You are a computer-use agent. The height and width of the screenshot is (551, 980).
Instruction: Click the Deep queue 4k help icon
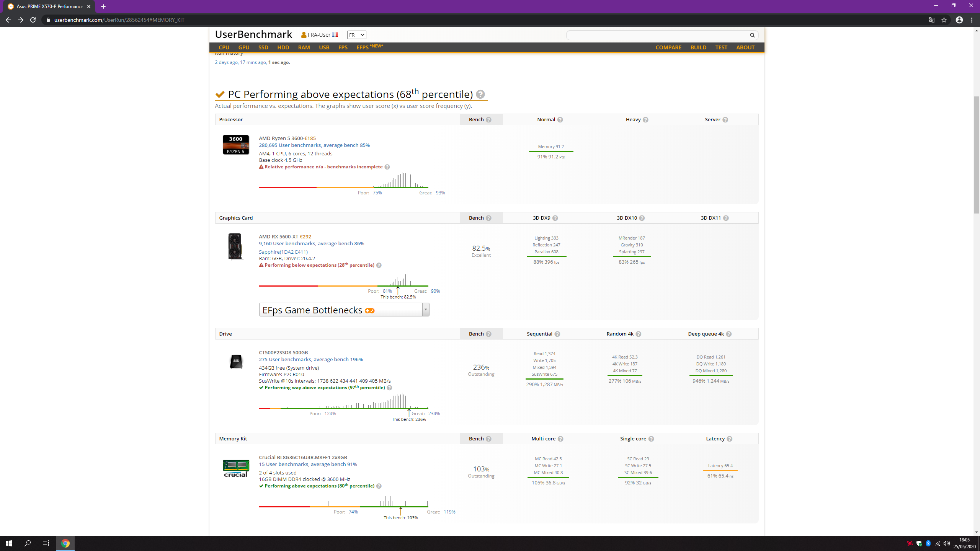729,334
